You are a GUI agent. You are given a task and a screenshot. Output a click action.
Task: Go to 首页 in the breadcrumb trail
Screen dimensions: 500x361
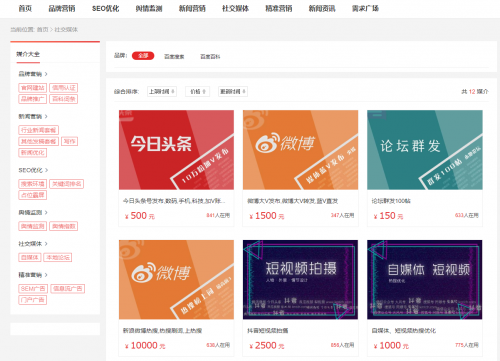click(x=42, y=30)
